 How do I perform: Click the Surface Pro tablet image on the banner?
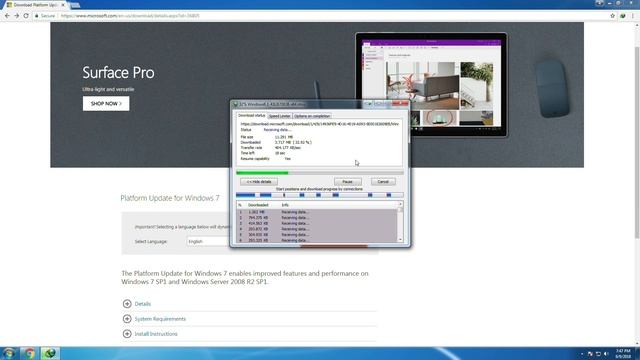coord(431,84)
